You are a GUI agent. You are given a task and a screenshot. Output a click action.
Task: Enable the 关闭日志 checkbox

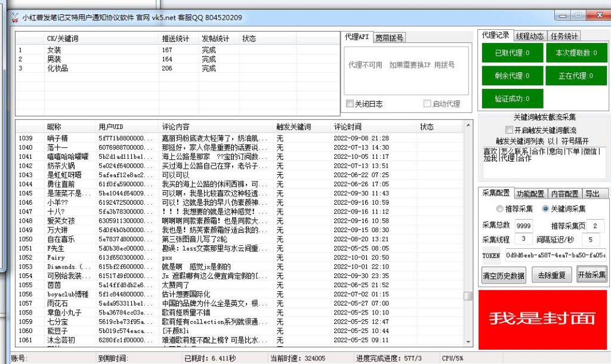350,103
